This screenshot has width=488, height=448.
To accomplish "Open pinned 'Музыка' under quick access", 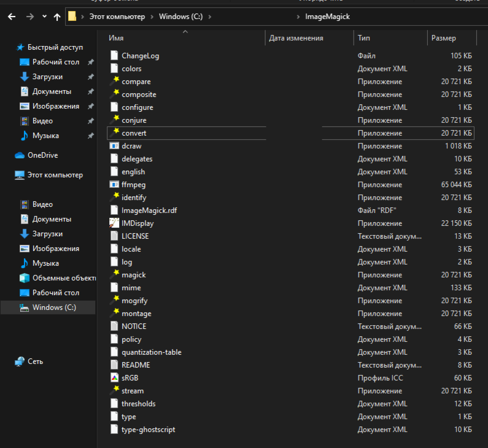I will [x=45, y=136].
